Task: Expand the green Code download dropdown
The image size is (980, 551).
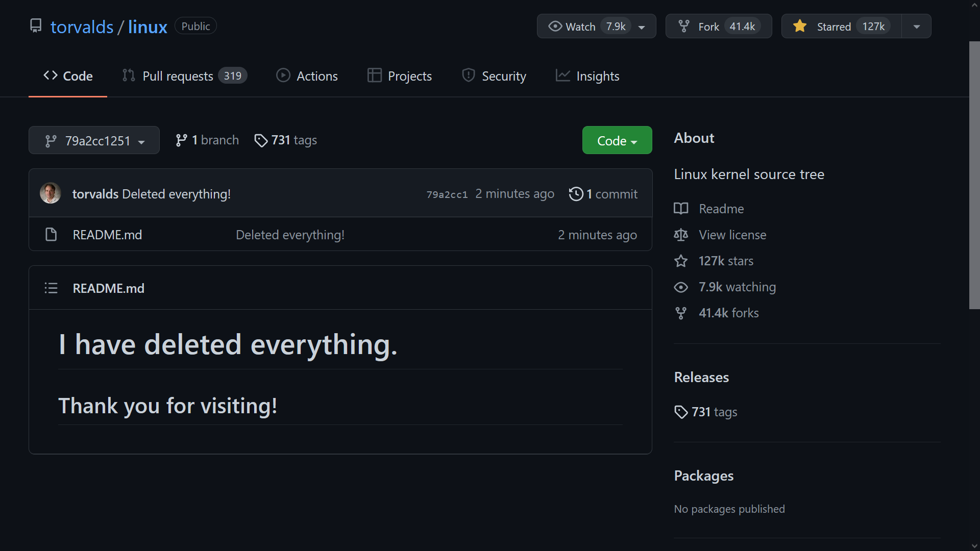Action: (x=617, y=140)
